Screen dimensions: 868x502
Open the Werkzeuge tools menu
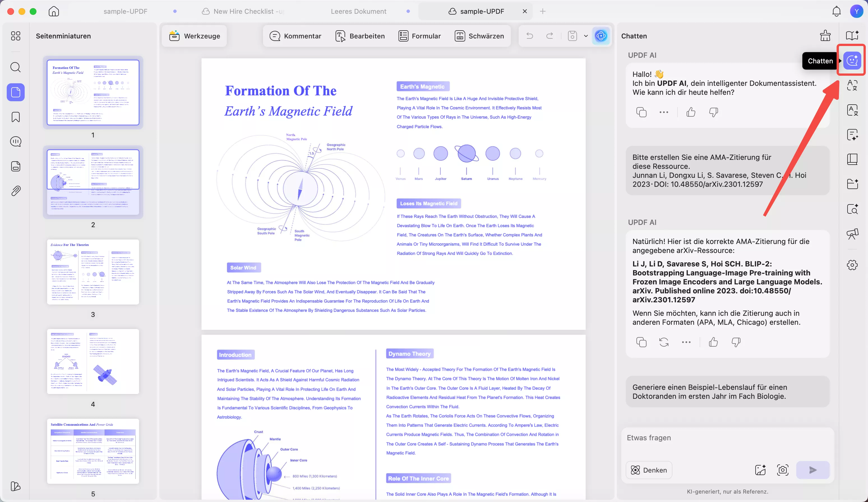(x=195, y=36)
